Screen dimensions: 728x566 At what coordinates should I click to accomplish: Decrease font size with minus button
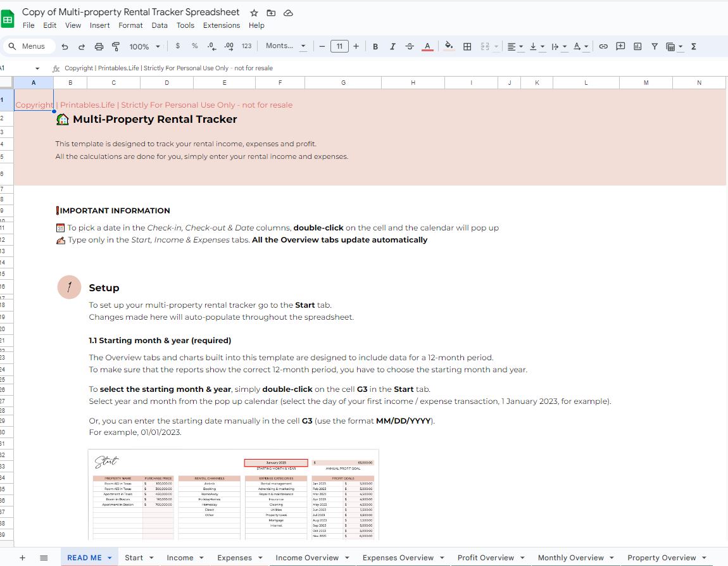(x=322, y=46)
